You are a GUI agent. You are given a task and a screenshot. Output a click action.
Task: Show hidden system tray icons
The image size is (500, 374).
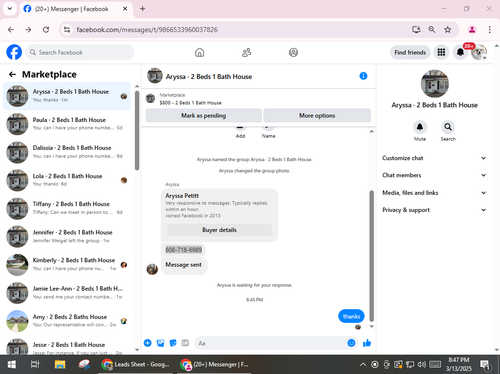[x=363, y=365]
